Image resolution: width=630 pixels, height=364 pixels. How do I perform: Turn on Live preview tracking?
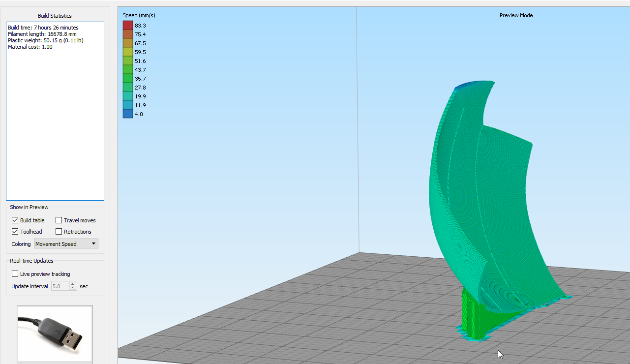click(15, 274)
